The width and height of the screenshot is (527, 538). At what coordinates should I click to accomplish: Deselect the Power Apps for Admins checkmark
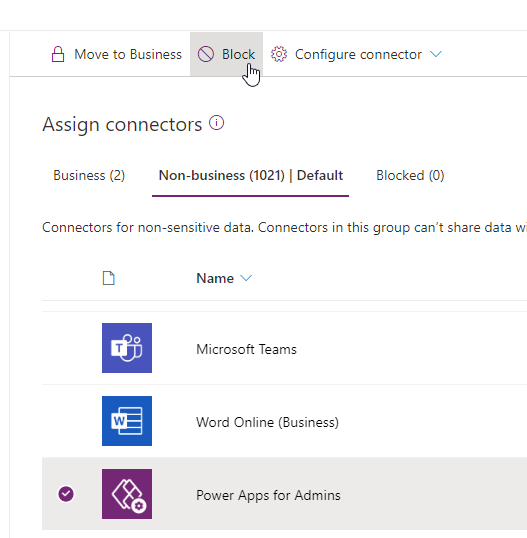66,494
